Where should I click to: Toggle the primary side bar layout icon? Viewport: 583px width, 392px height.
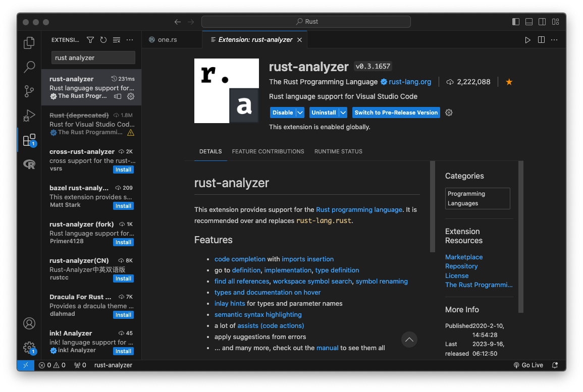[x=516, y=22]
